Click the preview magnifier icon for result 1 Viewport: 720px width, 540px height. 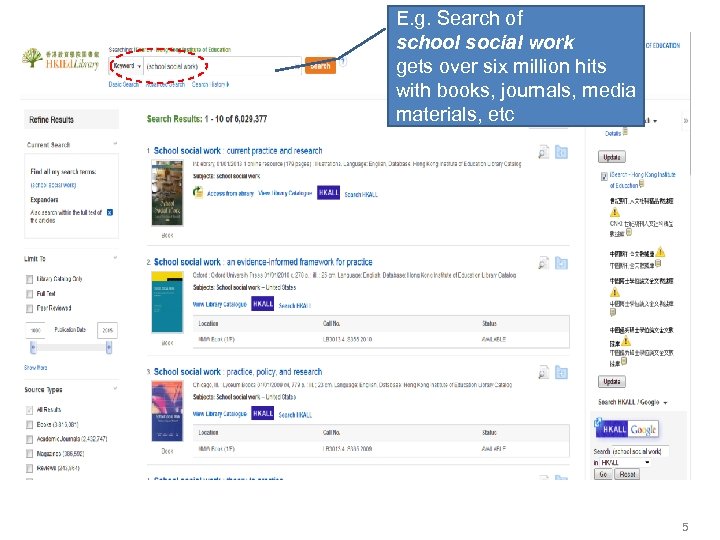(x=543, y=152)
